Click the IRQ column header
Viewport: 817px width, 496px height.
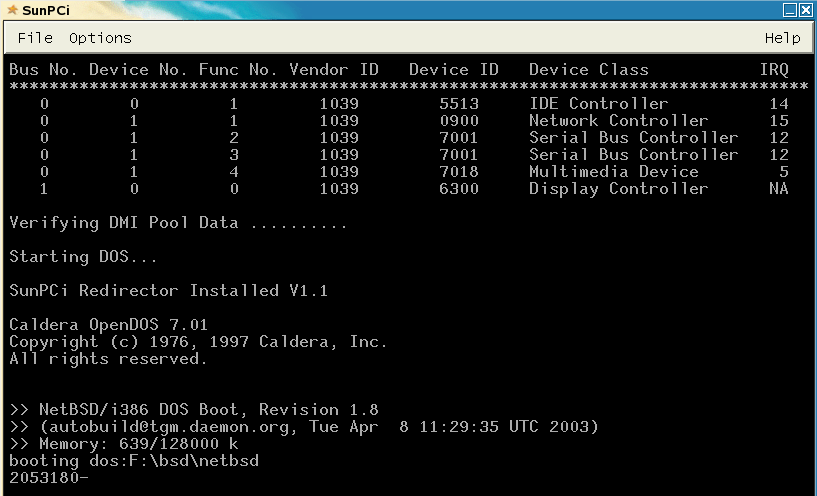click(x=773, y=70)
